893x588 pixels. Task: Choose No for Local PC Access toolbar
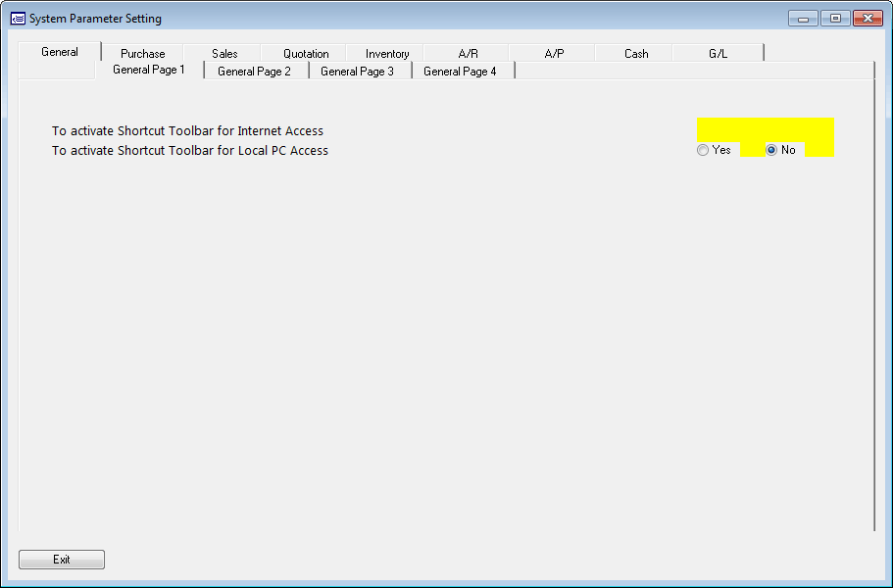(x=771, y=150)
